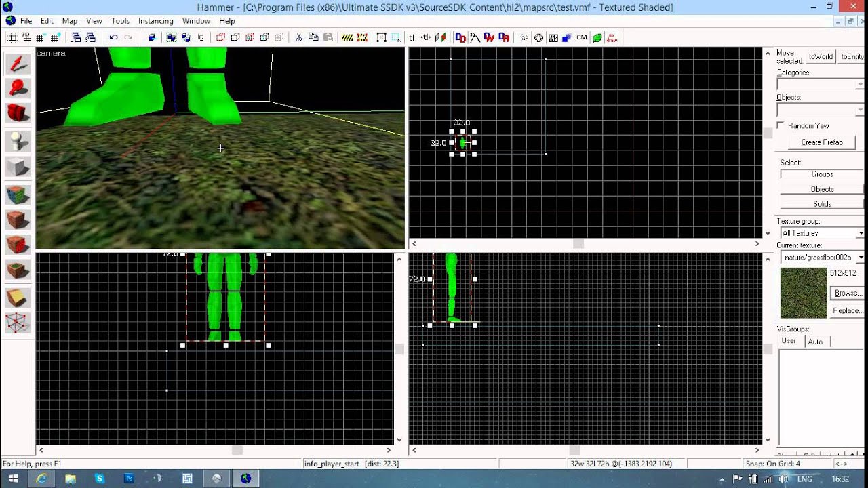Open the Objects dropdown

point(821,110)
